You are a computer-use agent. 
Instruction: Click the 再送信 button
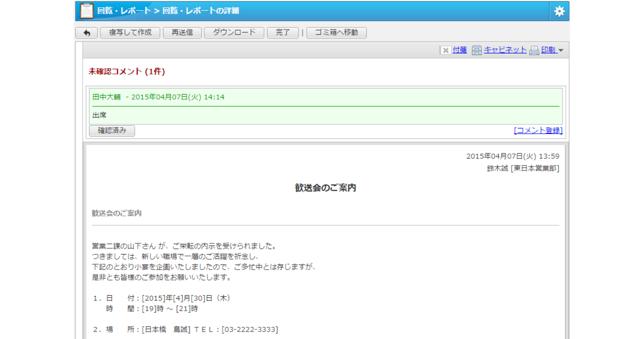coord(182,33)
